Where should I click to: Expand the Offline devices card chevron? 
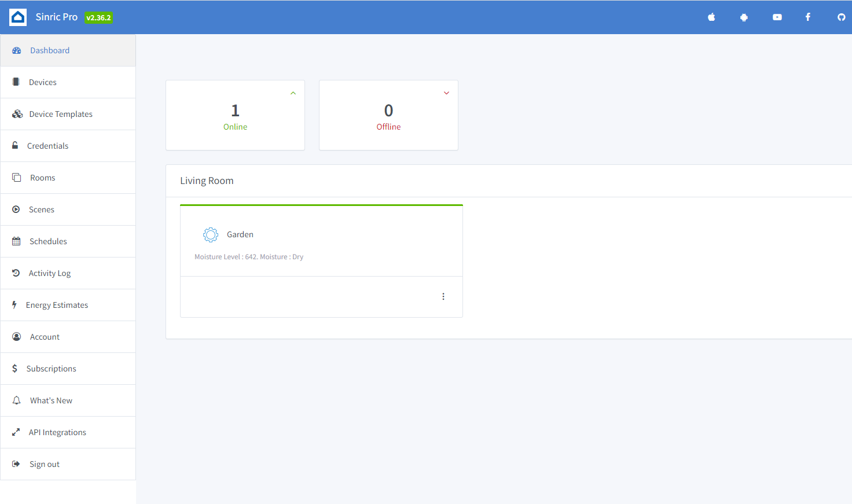click(x=446, y=93)
